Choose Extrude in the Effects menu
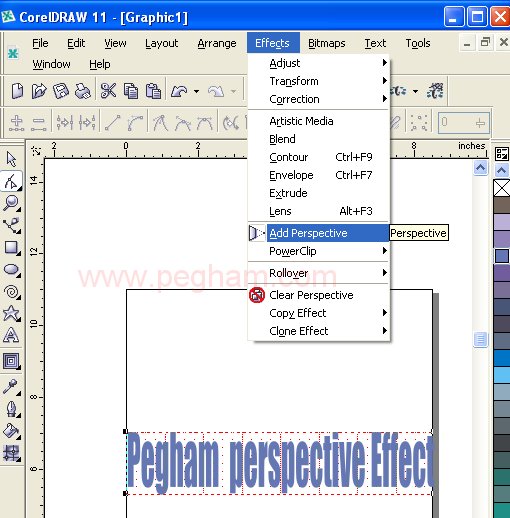Viewport: 510px width, 518px height. click(x=319, y=193)
